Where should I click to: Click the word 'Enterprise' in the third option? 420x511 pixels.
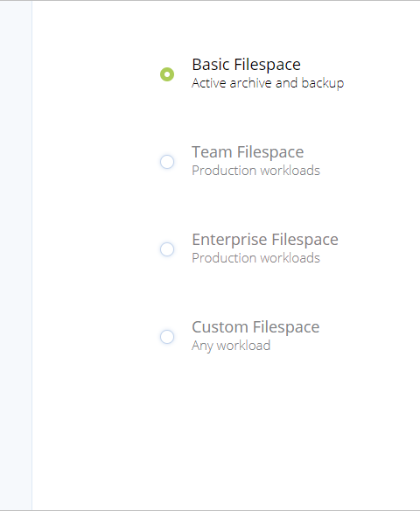[229, 240]
